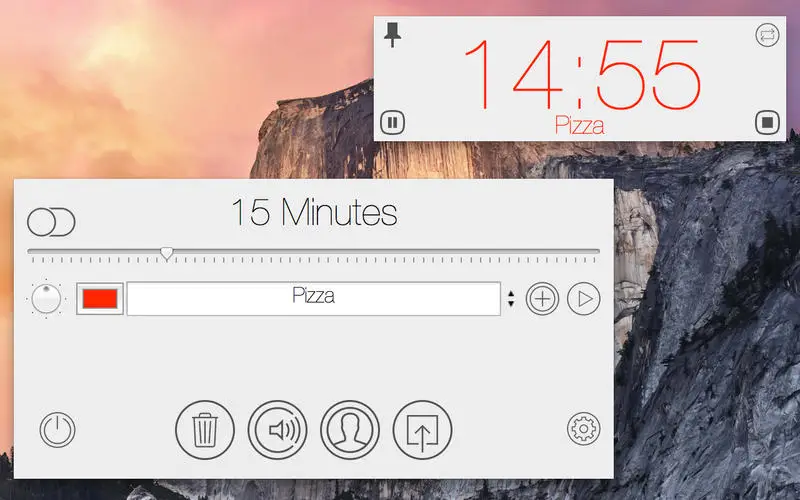Open the speaker sound settings

[277, 430]
